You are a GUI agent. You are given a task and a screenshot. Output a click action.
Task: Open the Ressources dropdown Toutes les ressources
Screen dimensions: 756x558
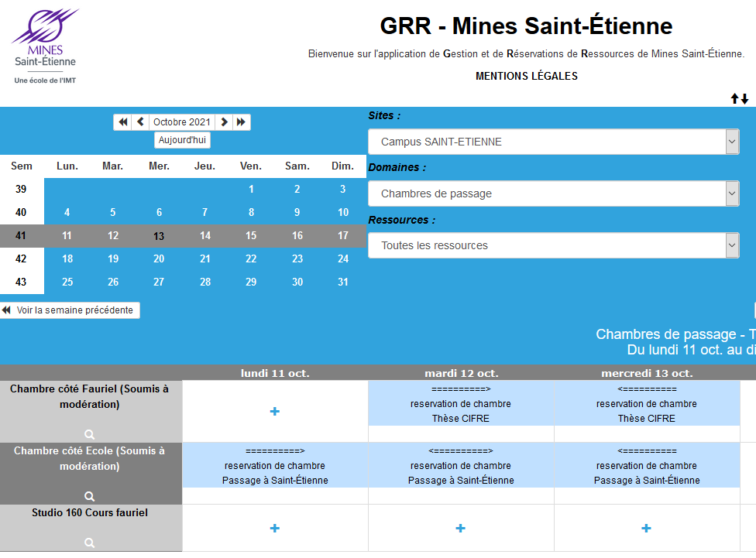(554, 246)
